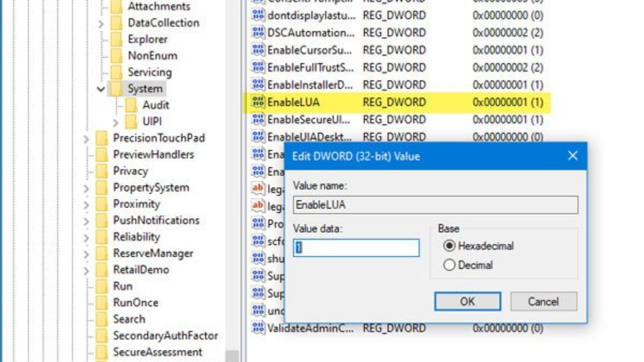Click the Value data input field
644x362 pixels.
coord(356,248)
